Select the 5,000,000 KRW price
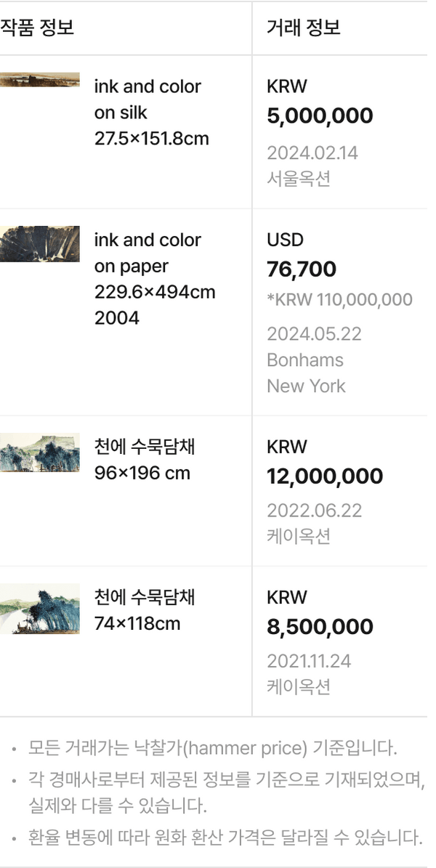Image resolution: width=436 pixels, height=868 pixels. click(x=320, y=116)
